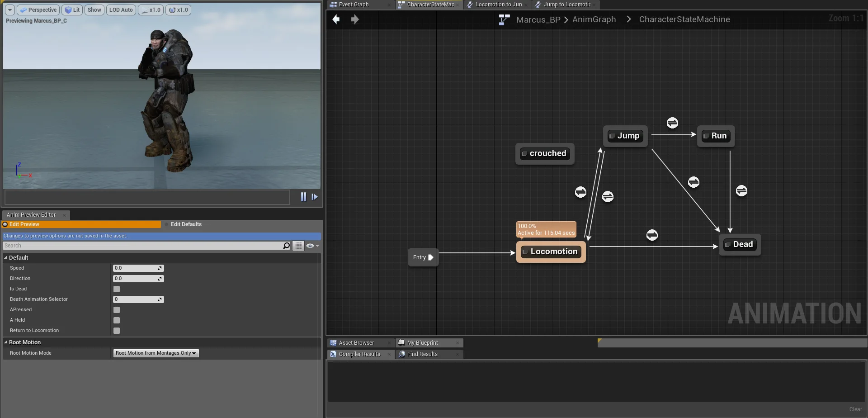868x418 pixels.
Task: Open the playback speed x1.0 menu
Action: point(151,10)
